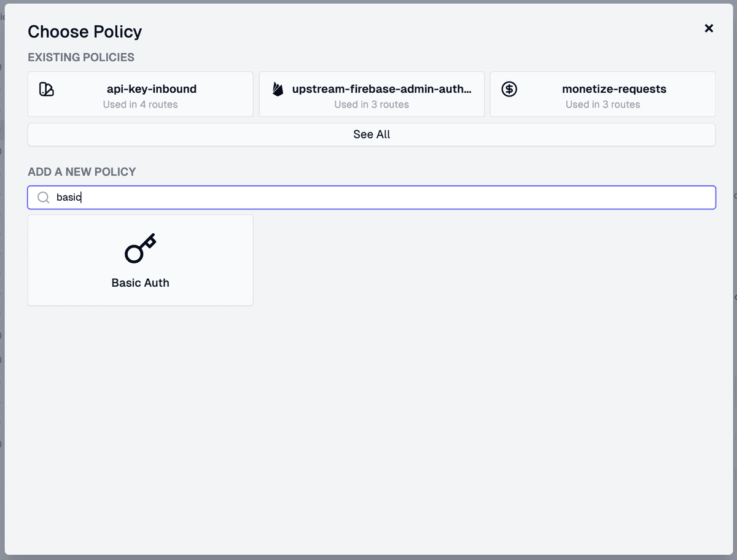Click the See All button
Image resolution: width=737 pixels, height=560 pixels.
point(371,134)
